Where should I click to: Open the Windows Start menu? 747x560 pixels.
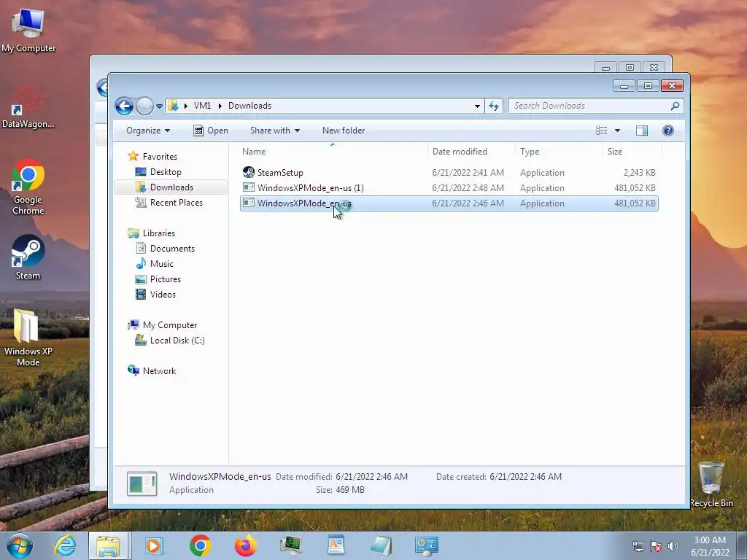click(19, 545)
